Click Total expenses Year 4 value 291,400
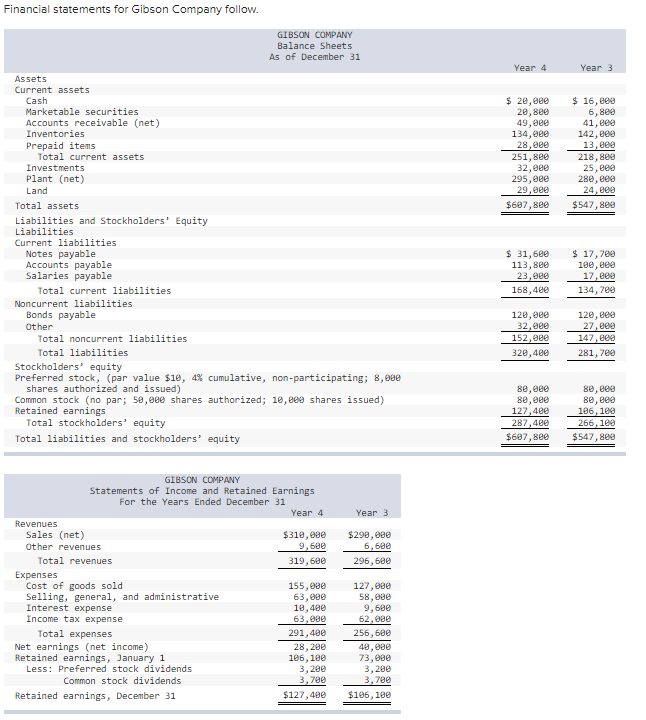This screenshot has height=720, width=646. click(x=307, y=633)
